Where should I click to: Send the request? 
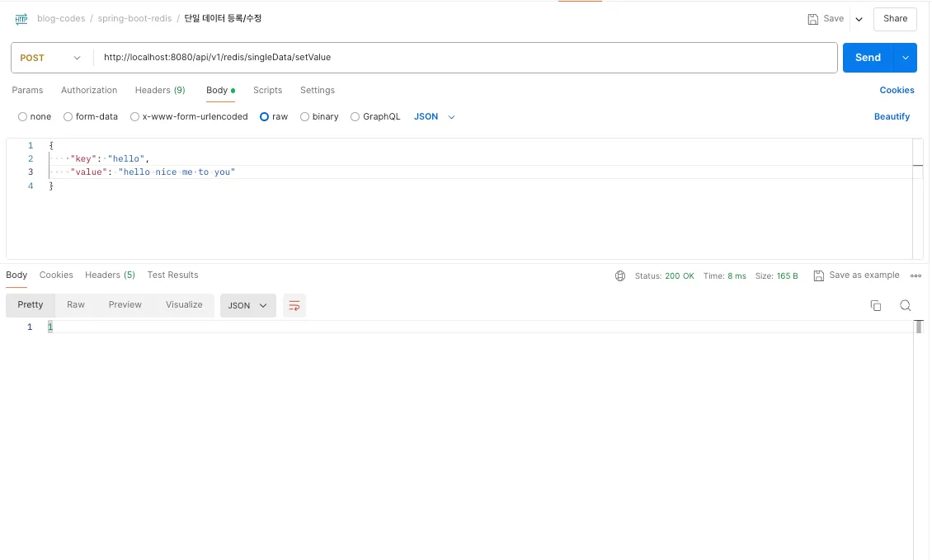point(867,58)
